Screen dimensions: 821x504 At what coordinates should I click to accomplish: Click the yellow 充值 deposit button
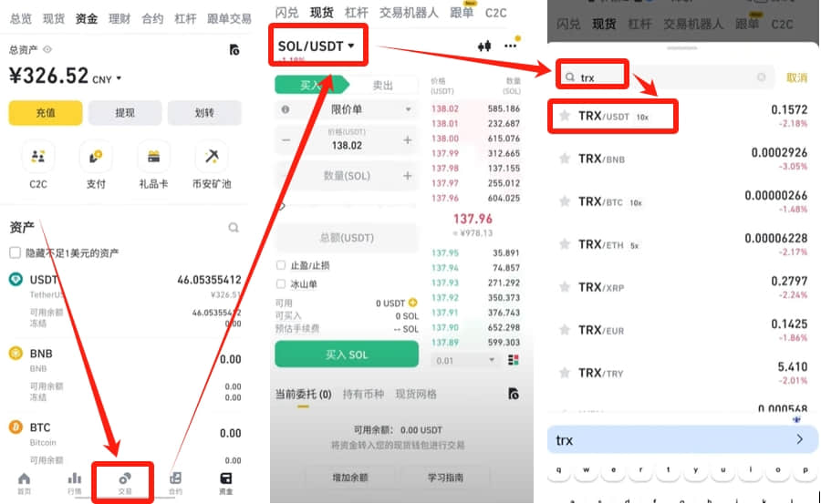pyautogui.click(x=46, y=112)
